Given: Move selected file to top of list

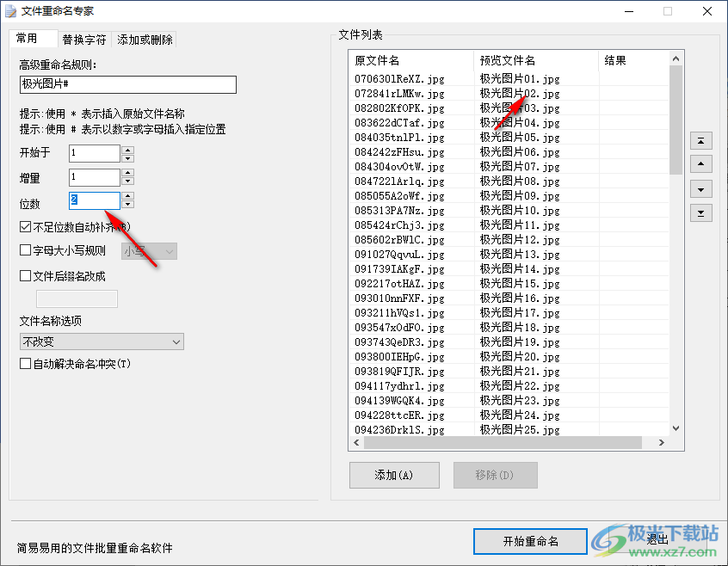Looking at the screenshot, I should point(700,140).
